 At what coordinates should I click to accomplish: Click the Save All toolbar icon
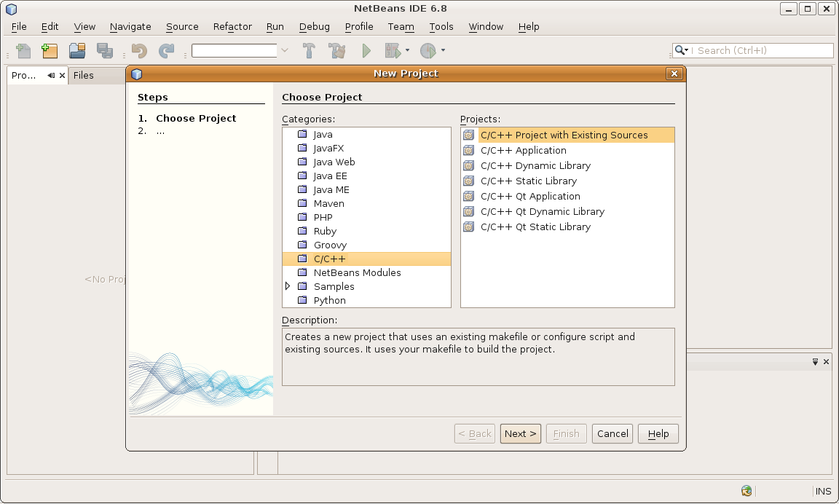[105, 51]
